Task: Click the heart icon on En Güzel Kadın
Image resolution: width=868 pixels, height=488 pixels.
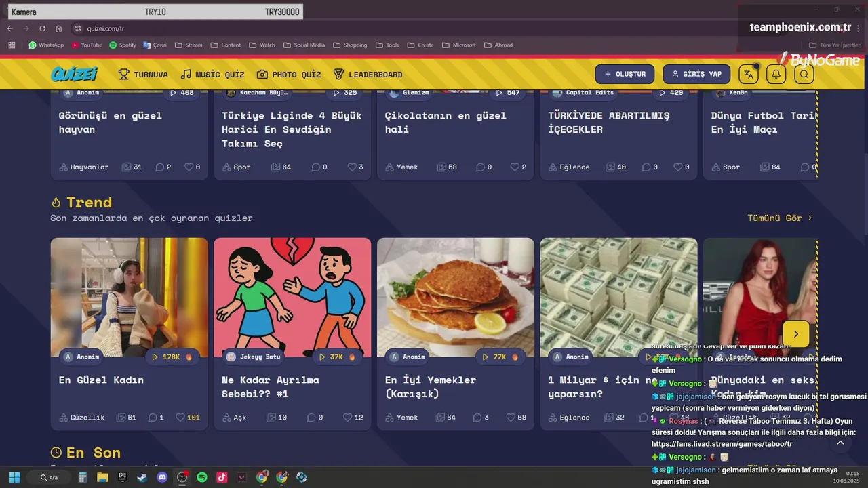Action: (x=180, y=418)
